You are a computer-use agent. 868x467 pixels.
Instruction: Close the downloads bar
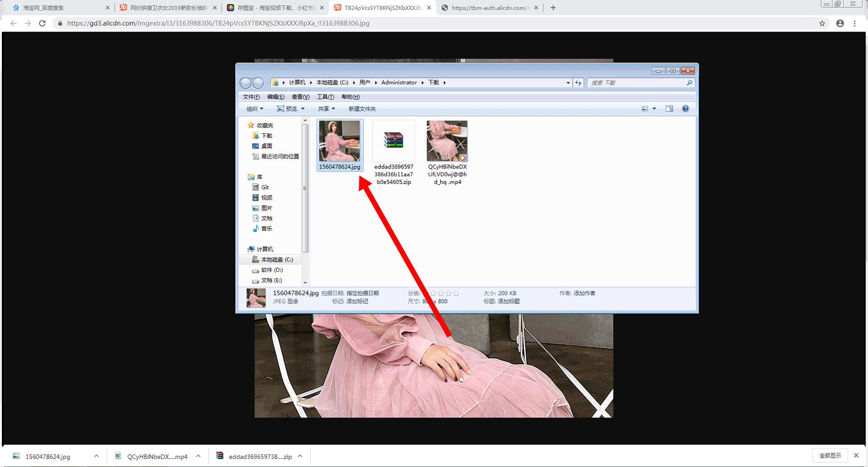[x=856, y=456]
